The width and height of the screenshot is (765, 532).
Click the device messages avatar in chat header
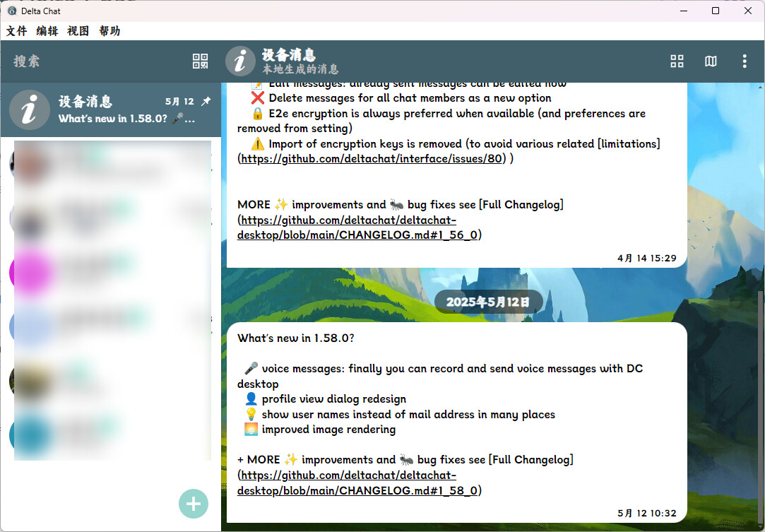pos(241,61)
